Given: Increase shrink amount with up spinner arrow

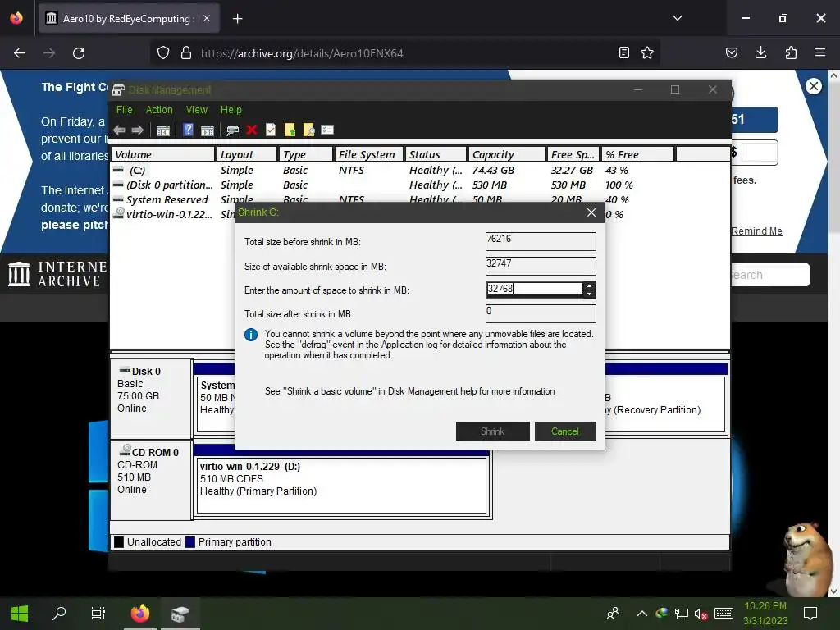Looking at the screenshot, I should pos(589,285).
